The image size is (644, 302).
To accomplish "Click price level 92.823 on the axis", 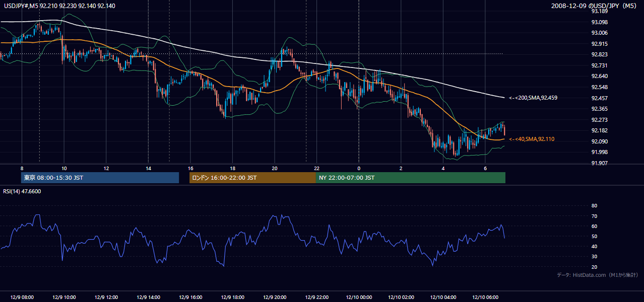I will pos(599,54).
